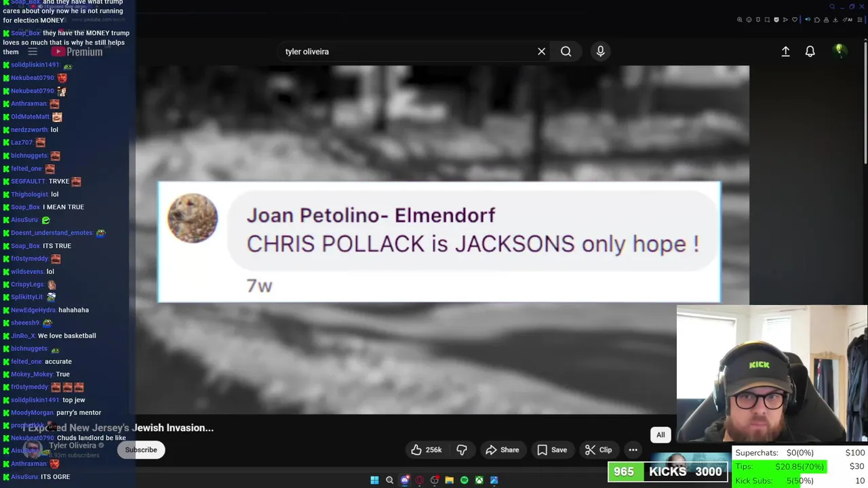
Task: Toggle the browser tab sound speaker icon
Action: click(x=808, y=20)
